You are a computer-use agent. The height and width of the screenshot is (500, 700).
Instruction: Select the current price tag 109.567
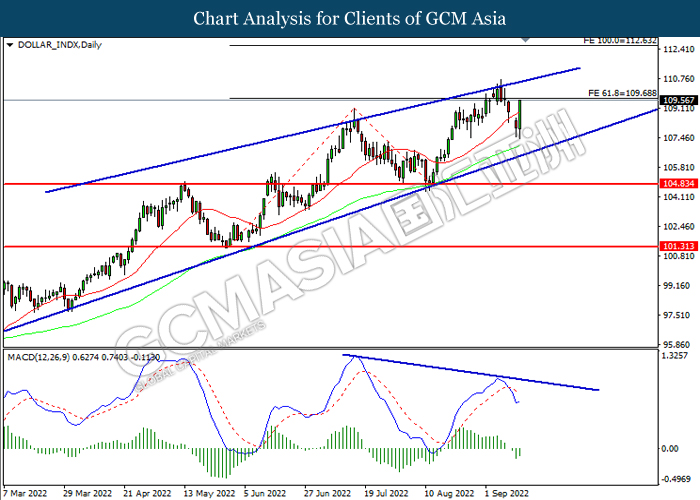pyautogui.click(x=679, y=100)
